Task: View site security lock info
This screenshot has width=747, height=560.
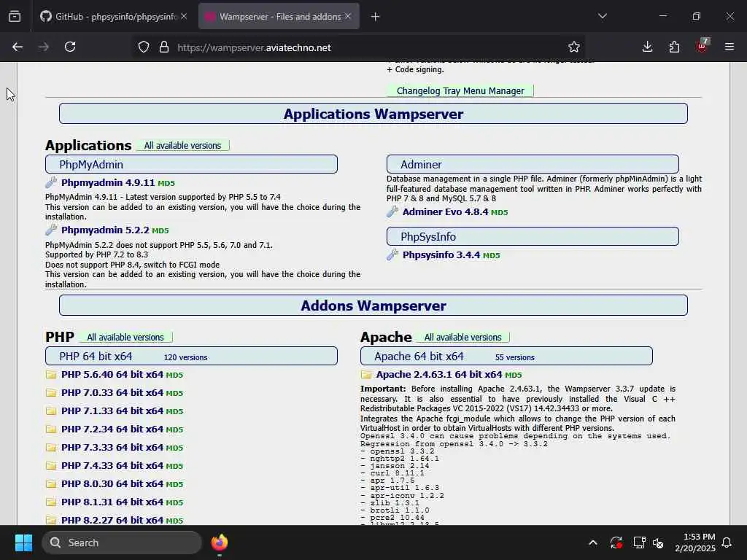Action: [x=164, y=47]
